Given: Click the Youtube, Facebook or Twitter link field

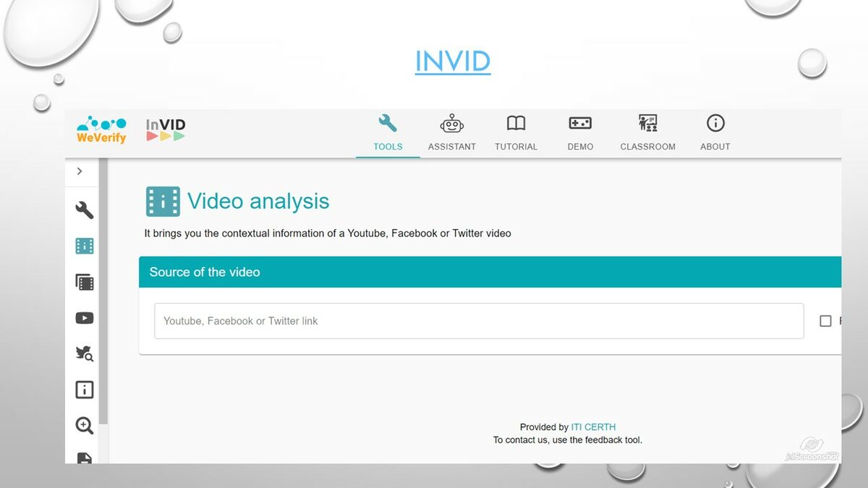Looking at the screenshot, I should [479, 321].
